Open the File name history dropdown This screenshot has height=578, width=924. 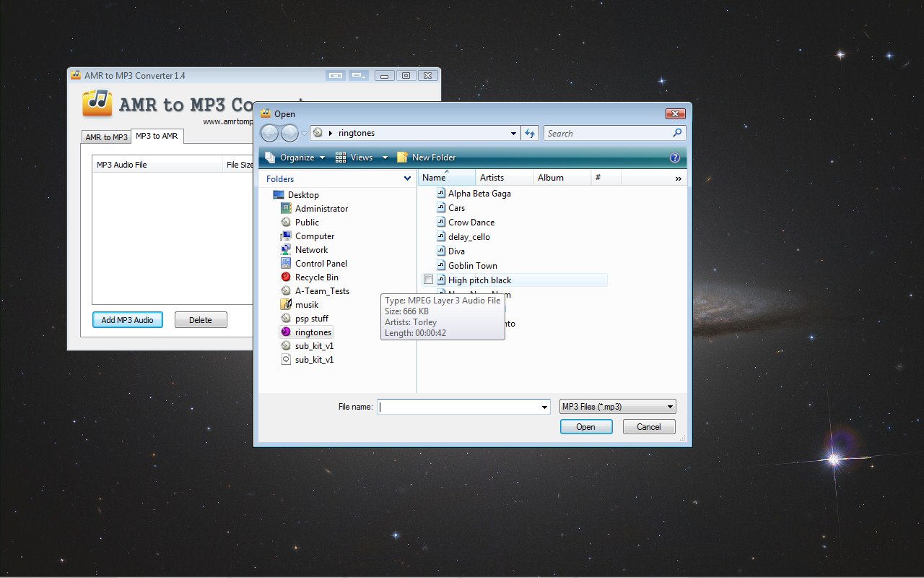(544, 407)
